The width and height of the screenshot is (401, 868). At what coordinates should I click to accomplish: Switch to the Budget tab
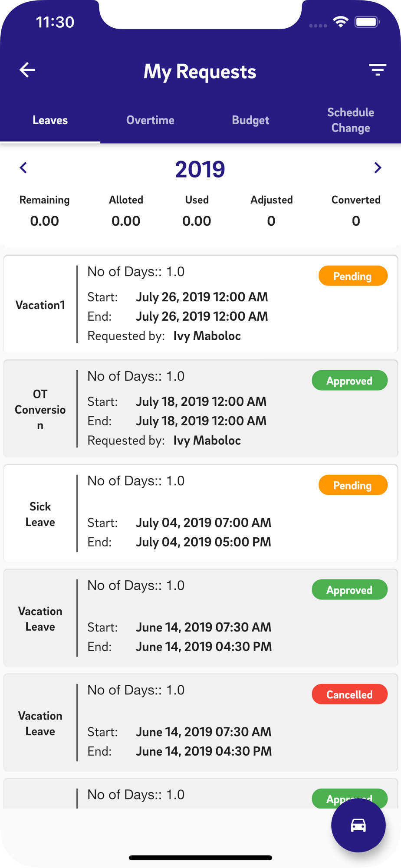(x=250, y=120)
